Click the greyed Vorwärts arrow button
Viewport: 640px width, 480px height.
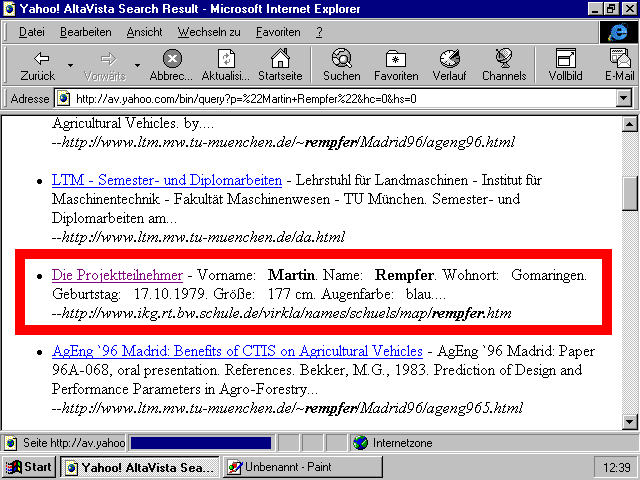(x=105, y=65)
